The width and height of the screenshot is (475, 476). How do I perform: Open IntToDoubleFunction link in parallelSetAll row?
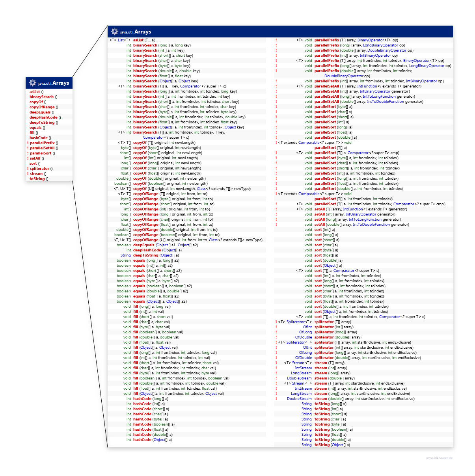[386, 102]
